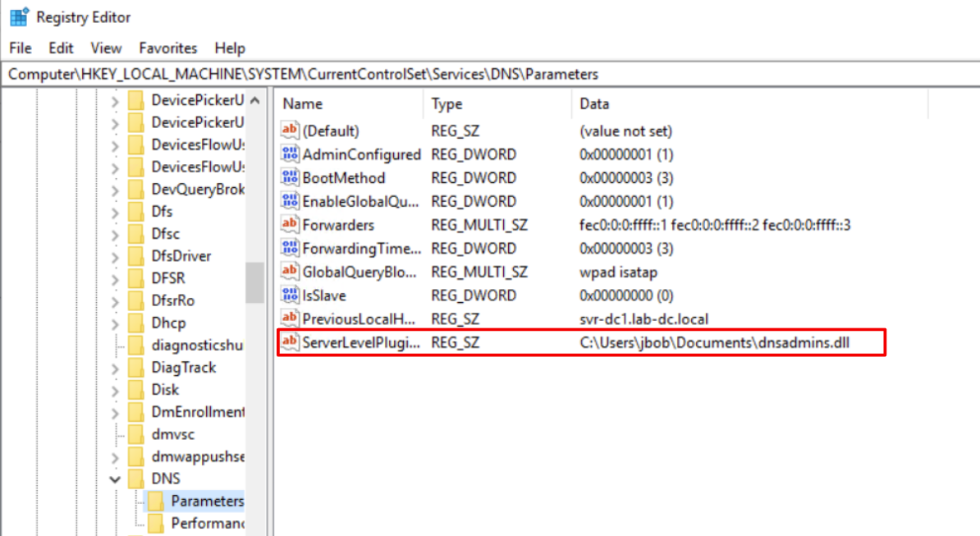Select the DfsrRo key label in the tree
The image size is (980, 536).
(173, 300)
